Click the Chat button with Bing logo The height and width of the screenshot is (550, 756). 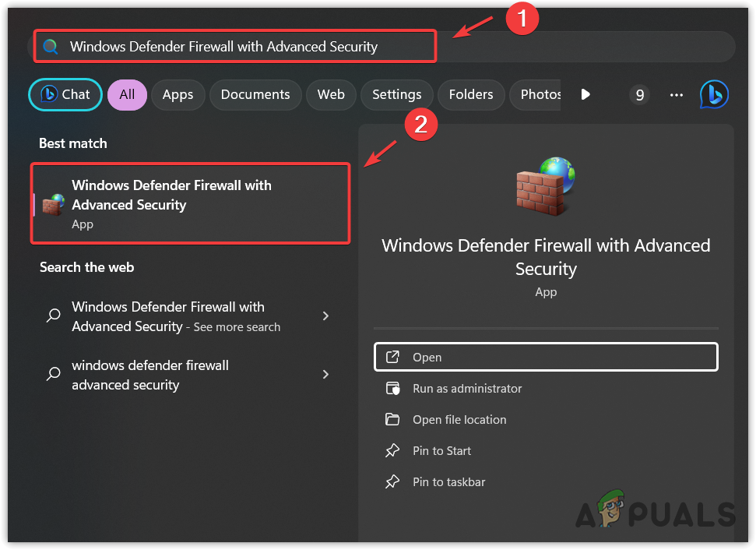pyautogui.click(x=65, y=94)
